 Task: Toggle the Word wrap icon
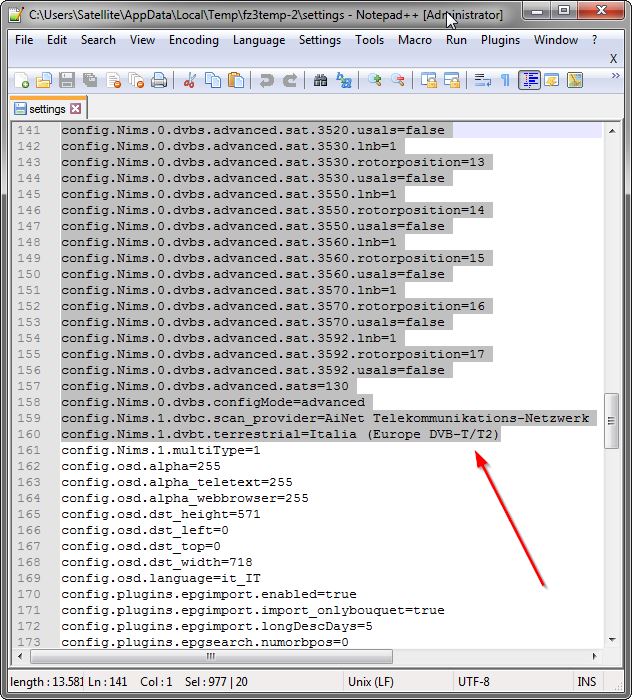(482, 80)
